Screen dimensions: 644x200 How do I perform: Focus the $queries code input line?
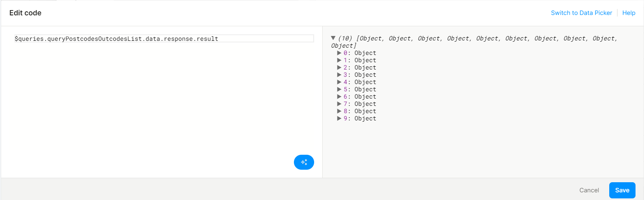[x=164, y=39]
